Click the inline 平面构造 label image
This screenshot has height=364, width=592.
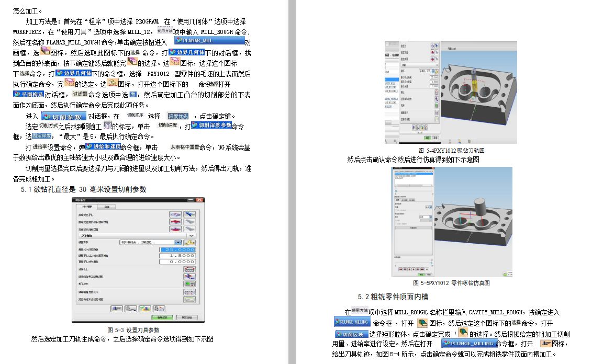29,94
